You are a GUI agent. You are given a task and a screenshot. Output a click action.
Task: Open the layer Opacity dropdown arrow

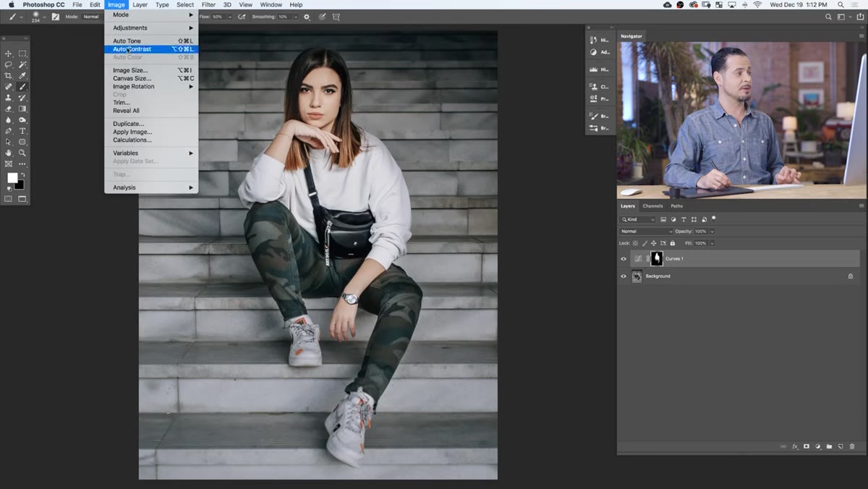click(712, 231)
